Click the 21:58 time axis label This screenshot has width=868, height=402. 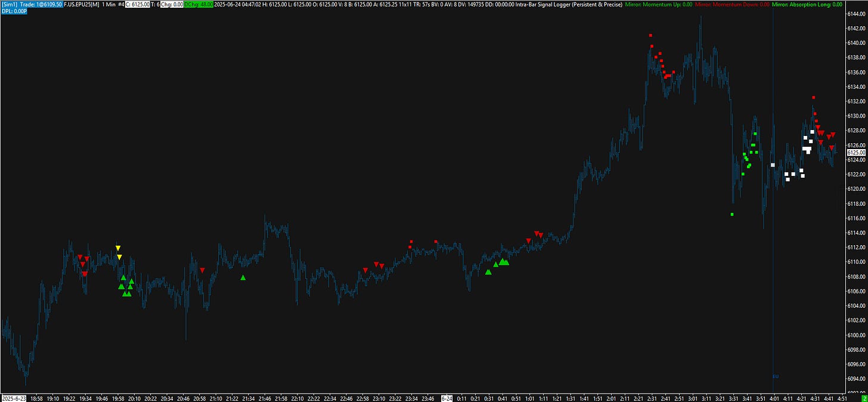280,398
